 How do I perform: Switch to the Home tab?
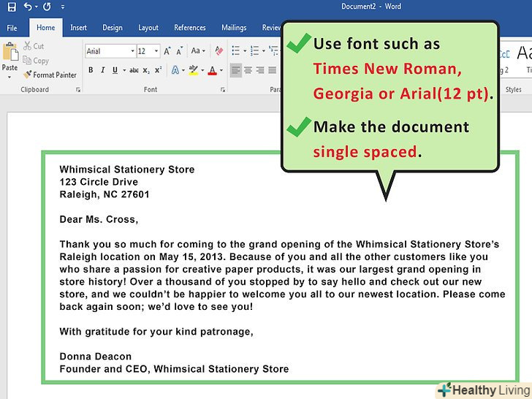click(46, 28)
